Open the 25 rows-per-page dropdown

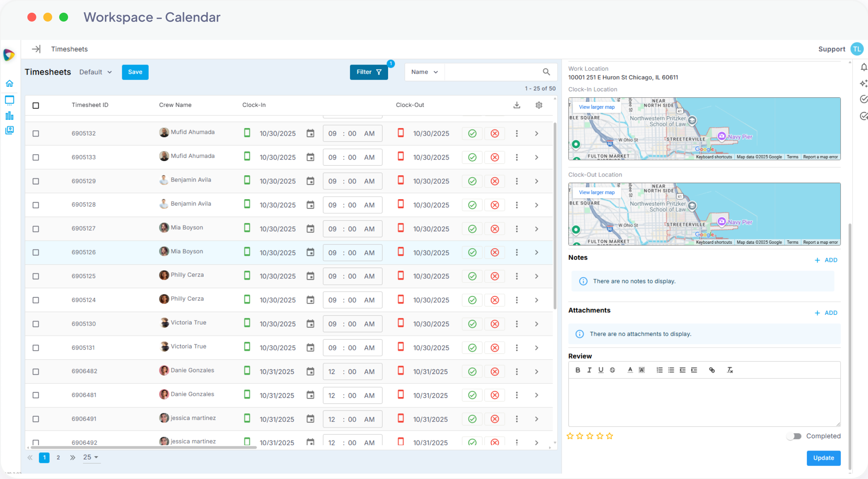tap(91, 457)
